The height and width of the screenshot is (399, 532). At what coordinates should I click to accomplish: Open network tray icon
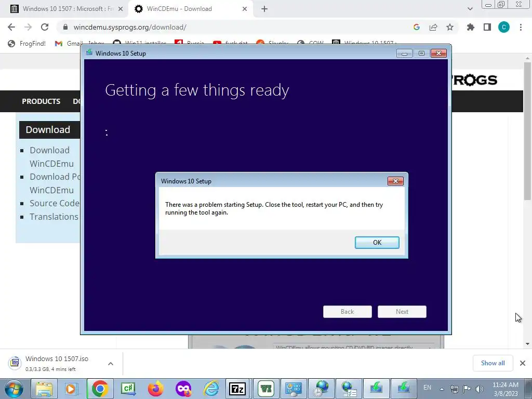pyautogui.click(x=454, y=389)
